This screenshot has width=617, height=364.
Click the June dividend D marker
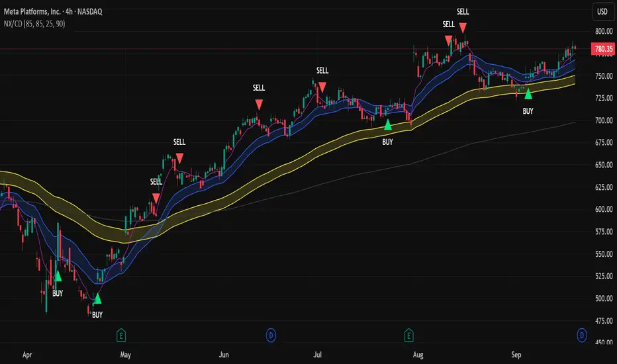[271, 336]
